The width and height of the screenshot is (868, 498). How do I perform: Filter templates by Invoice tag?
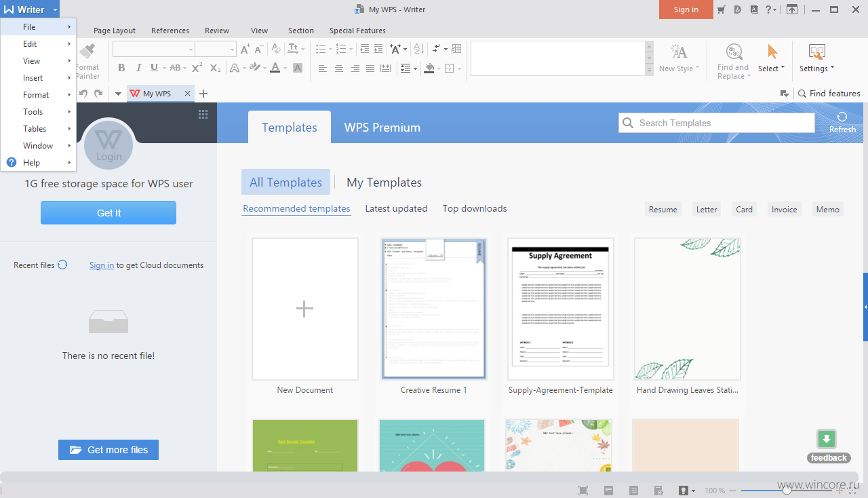tap(784, 209)
